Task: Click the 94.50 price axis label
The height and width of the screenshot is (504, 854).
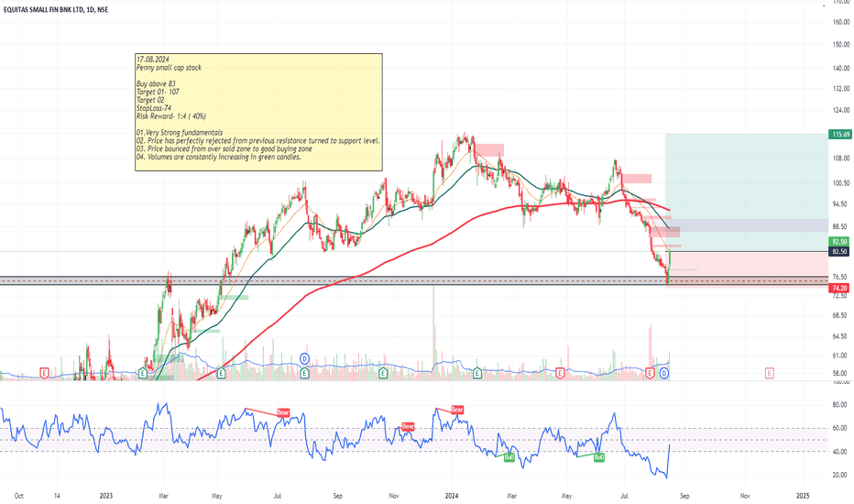Action: (x=840, y=203)
